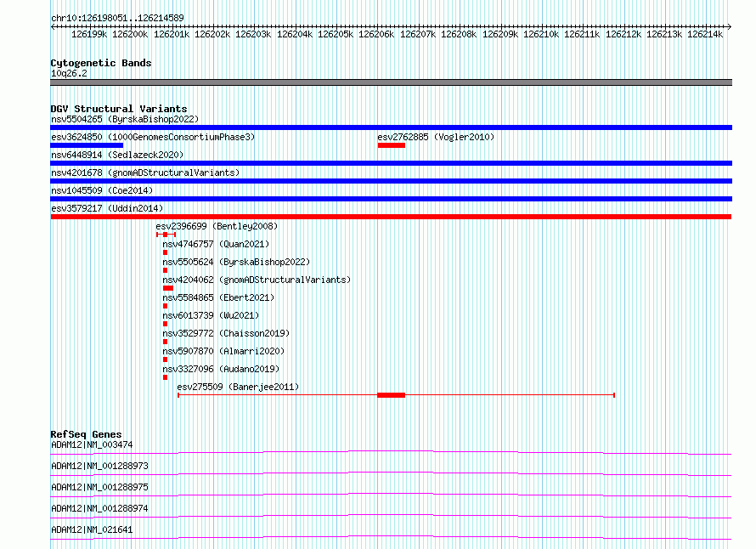Click the red square under nsv5505624
Screen dimensions: 756x549
pos(166,270)
